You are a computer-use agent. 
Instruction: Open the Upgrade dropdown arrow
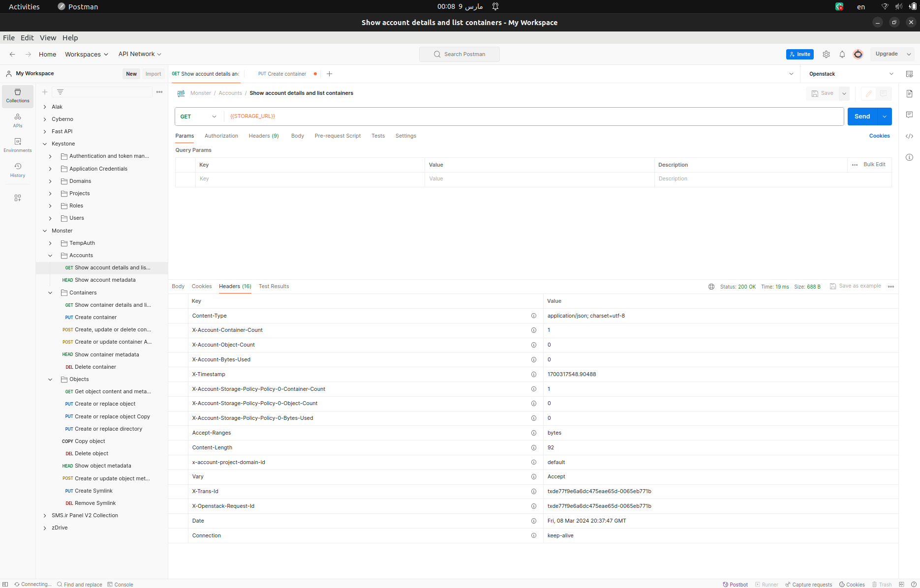(x=909, y=54)
